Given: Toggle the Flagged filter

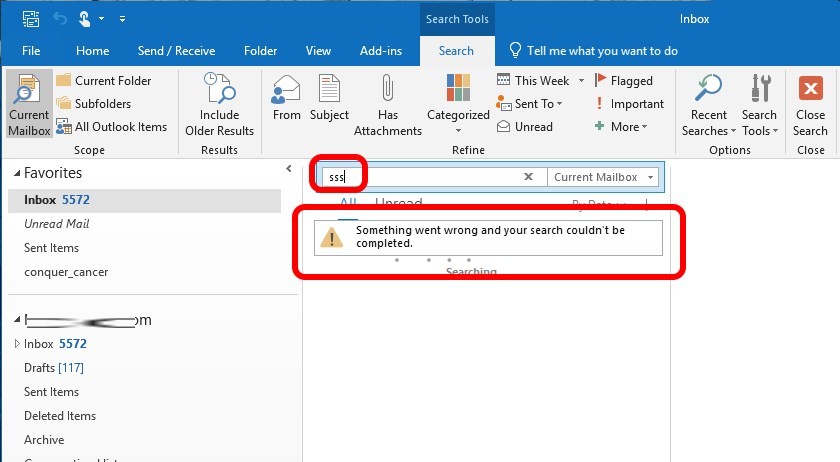Looking at the screenshot, I should (623, 81).
